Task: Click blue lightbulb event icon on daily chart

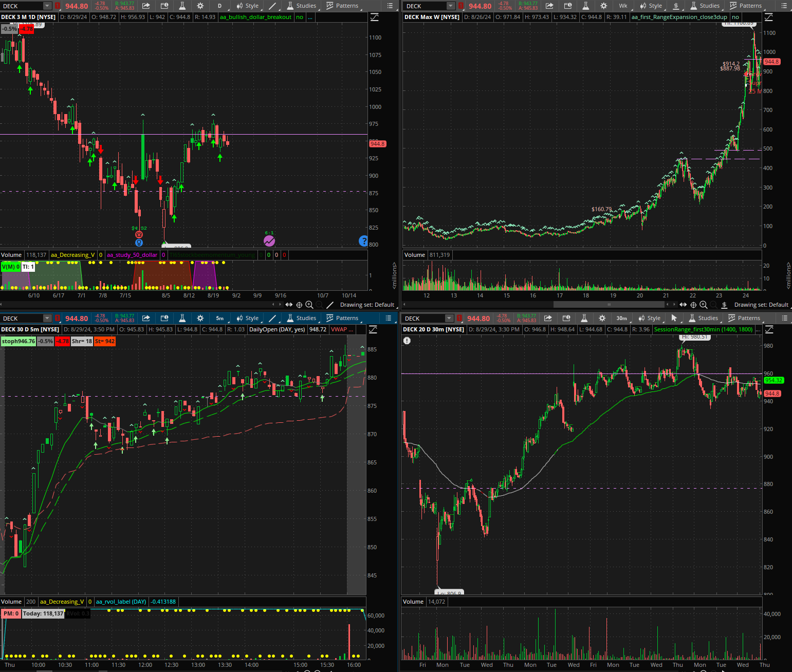Action: (x=139, y=242)
